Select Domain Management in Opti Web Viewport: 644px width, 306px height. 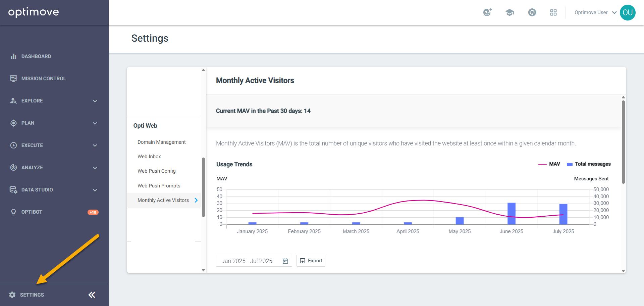click(x=161, y=142)
